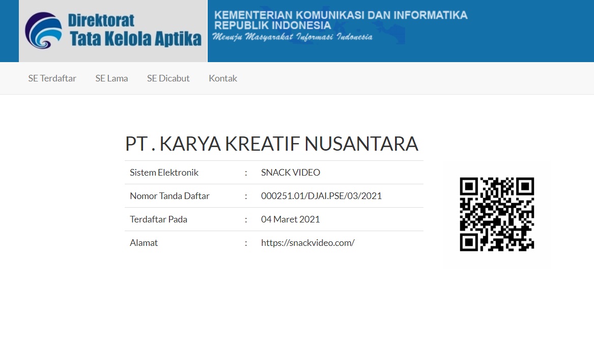Select registration number 000251.01/DJAI.PSE/03/2021

321,196
